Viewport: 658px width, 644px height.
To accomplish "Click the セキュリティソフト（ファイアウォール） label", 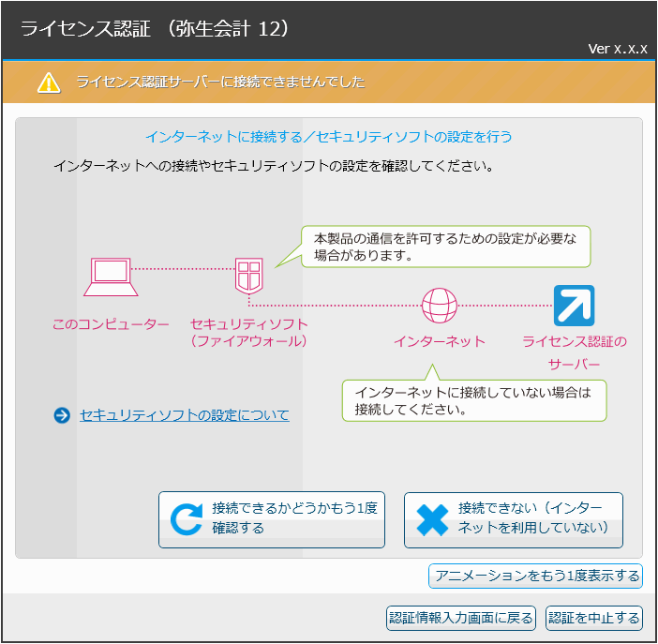I will coord(248,333).
